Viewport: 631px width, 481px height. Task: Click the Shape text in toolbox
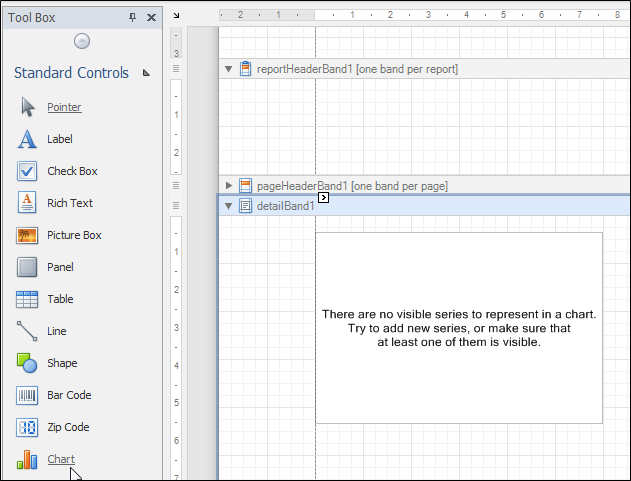tap(62, 363)
